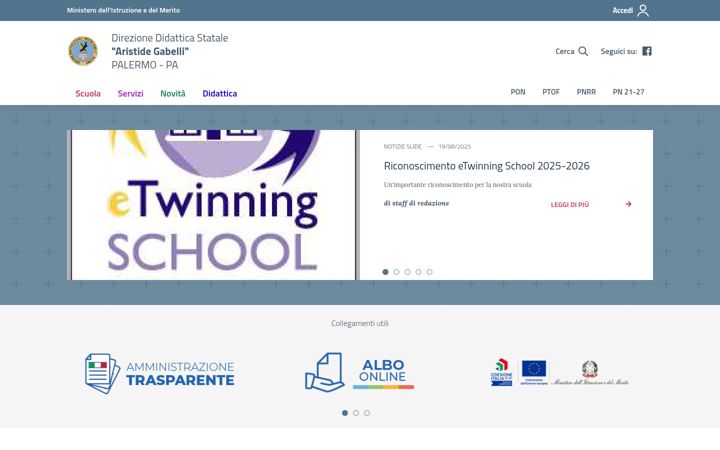The image size is (720, 450).
Task: Click the eTwinning School slide image
Action: 214,205
